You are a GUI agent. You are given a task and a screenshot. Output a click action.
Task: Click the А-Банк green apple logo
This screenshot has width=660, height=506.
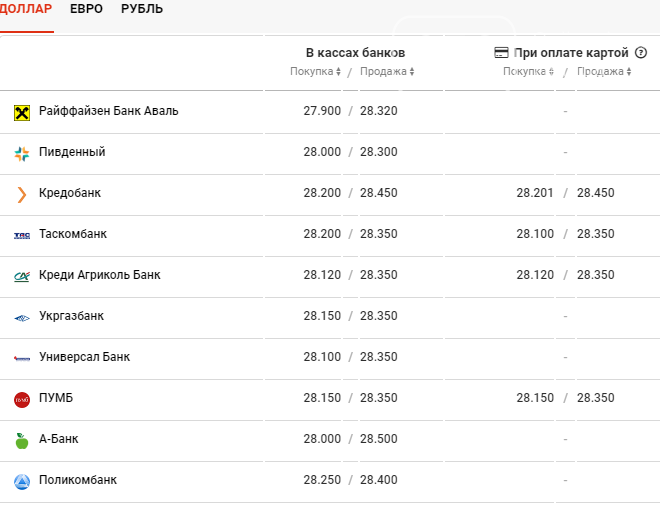coord(22,440)
